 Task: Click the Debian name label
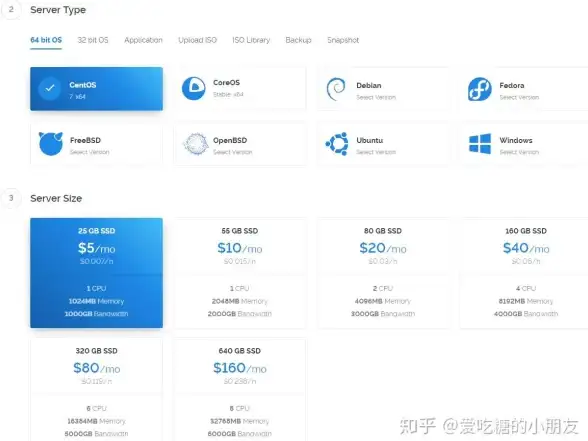click(369, 86)
